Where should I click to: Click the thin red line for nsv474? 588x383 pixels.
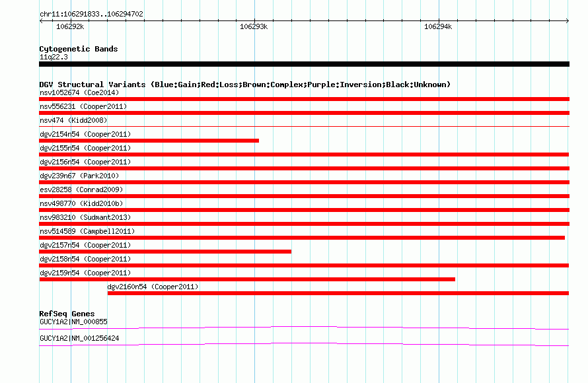[x=304, y=127]
